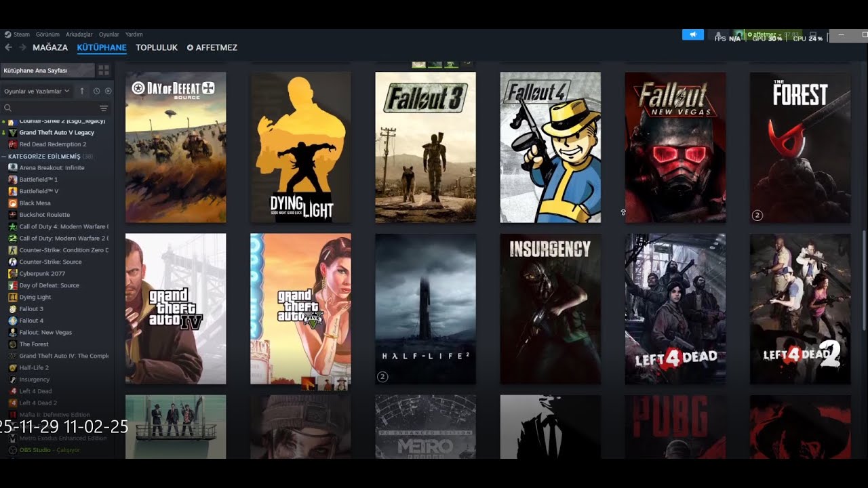Select Dying Light in sidebar list
The image size is (868, 488).
35,297
